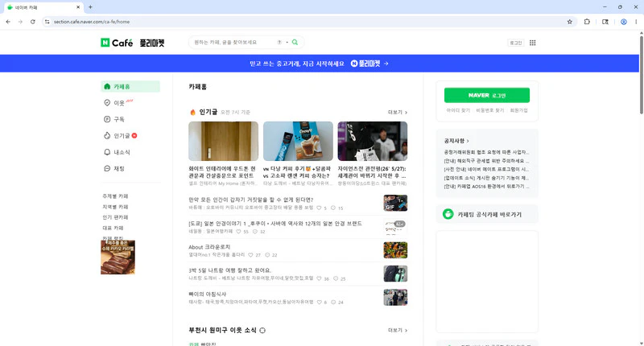Click the green NAVER 로그인 button
This screenshot has height=346, width=644.
click(x=487, y=95)
